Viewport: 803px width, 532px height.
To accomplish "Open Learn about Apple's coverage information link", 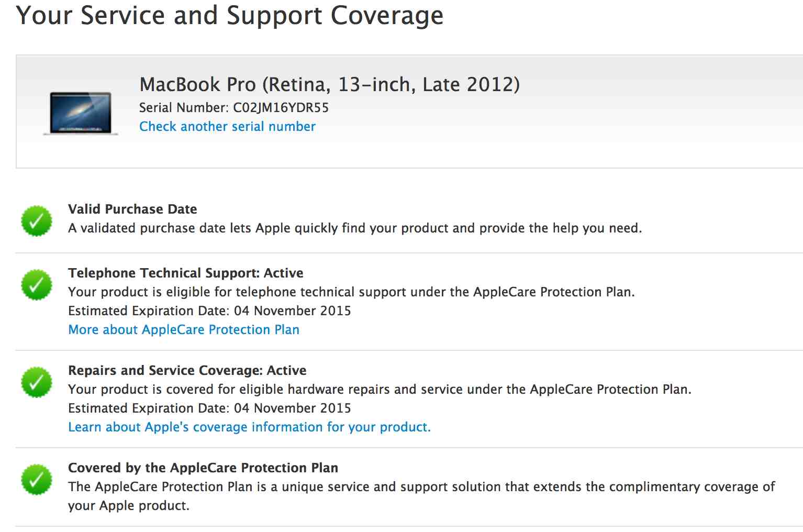I will [x=249, y=427].
